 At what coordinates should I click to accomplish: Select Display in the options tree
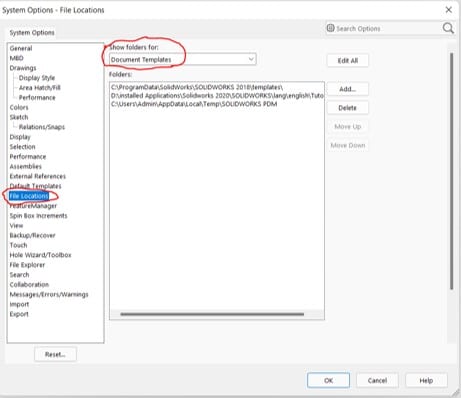click(x=20, y=137)
